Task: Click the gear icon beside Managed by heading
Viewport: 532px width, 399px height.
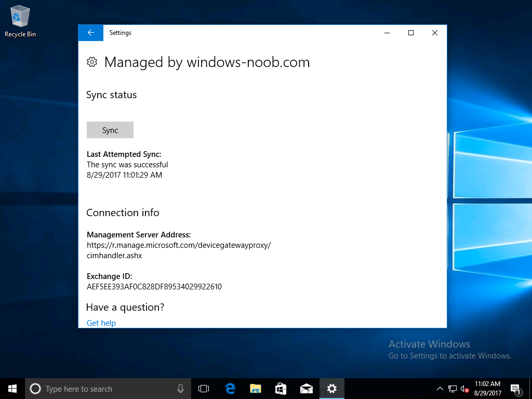Action: [92, 62]
